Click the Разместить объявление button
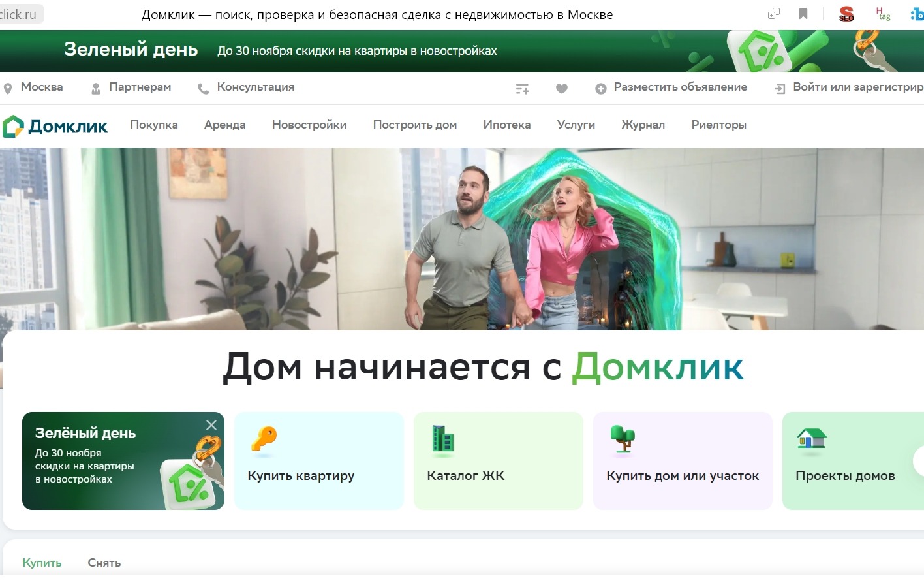 [679, 87]
